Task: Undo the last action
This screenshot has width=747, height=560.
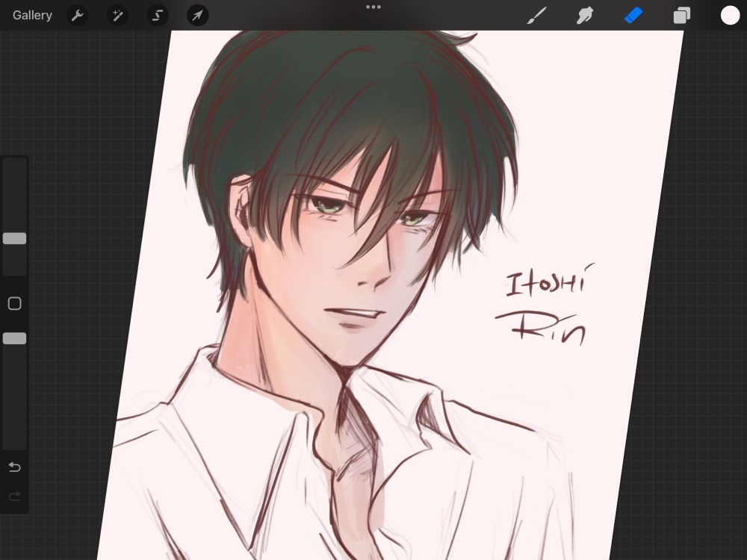Action: [x=15, y=467]
